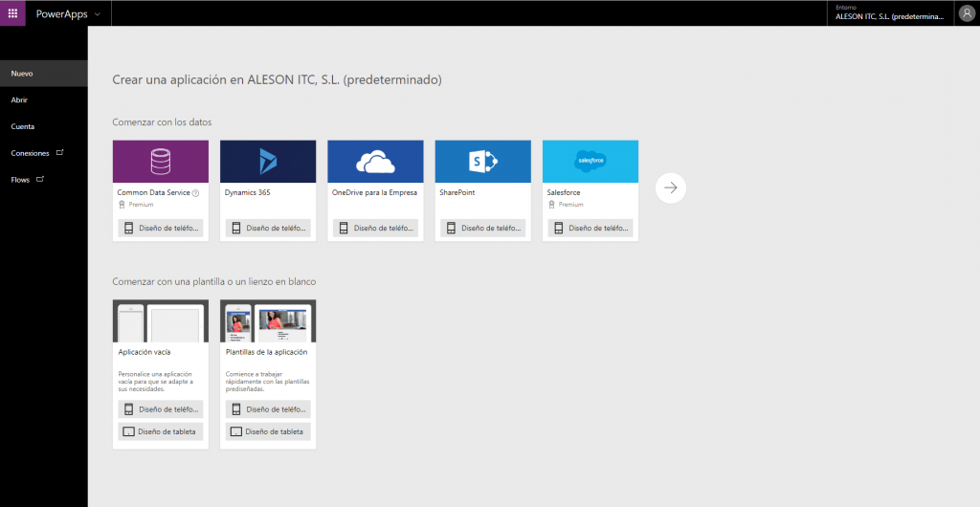Choose tablet layout for Aplicación vacía
Screen dimensions: 980x507
(x=161, y=431)
